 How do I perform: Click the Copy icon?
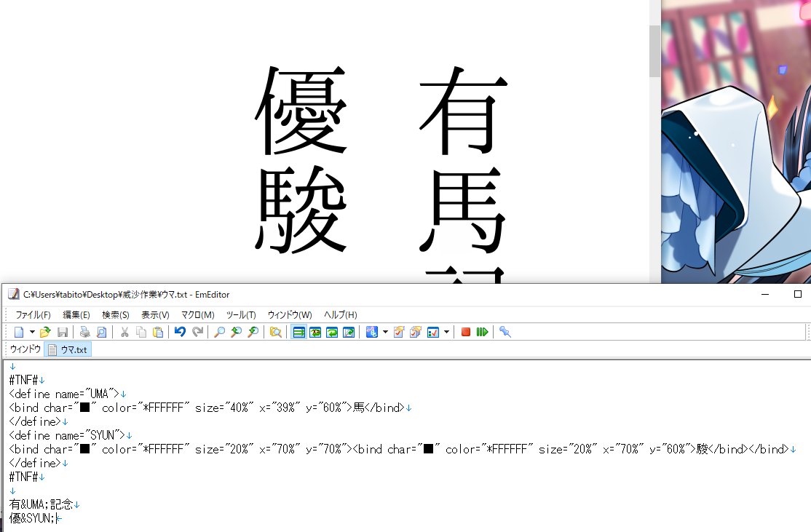coord(141,332)
